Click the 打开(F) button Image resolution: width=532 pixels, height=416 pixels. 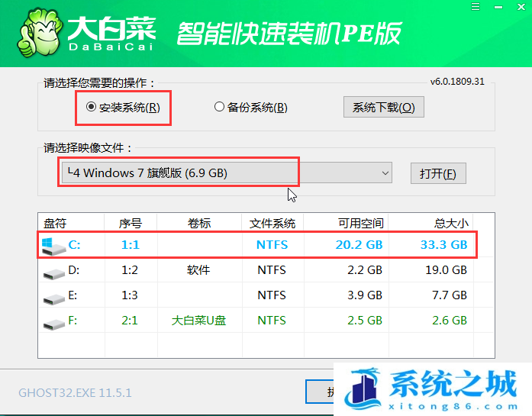(438, 173)
